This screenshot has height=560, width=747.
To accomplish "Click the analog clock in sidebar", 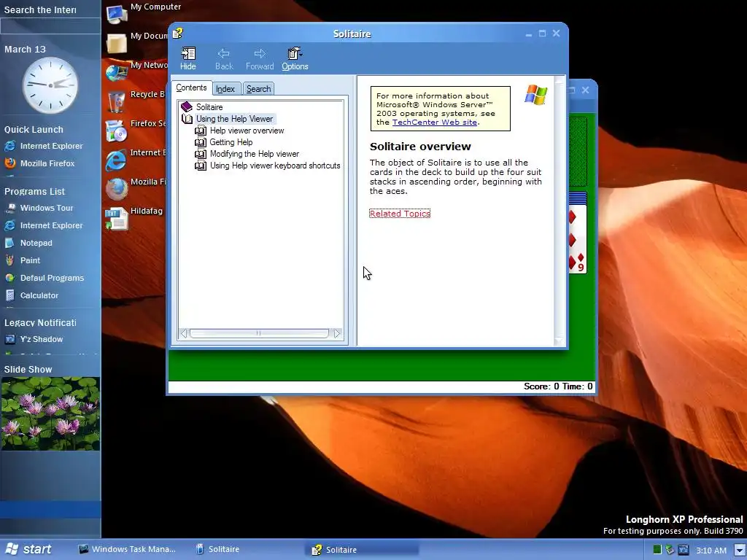I will pyautogui.click(x=50, y=86).
